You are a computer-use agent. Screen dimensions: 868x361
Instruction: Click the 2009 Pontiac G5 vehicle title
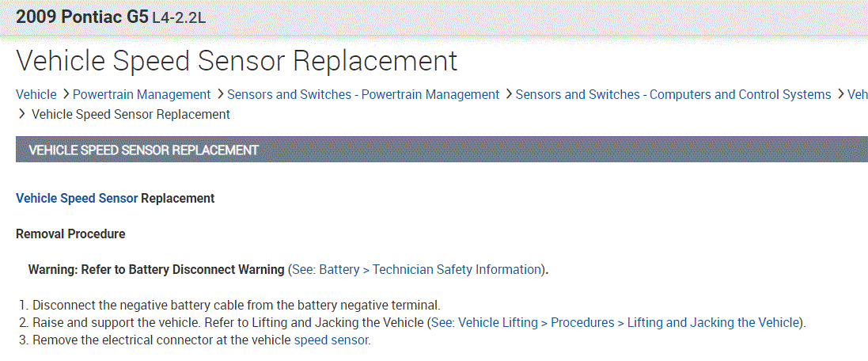pyautogui.click(x=82, y=17)
